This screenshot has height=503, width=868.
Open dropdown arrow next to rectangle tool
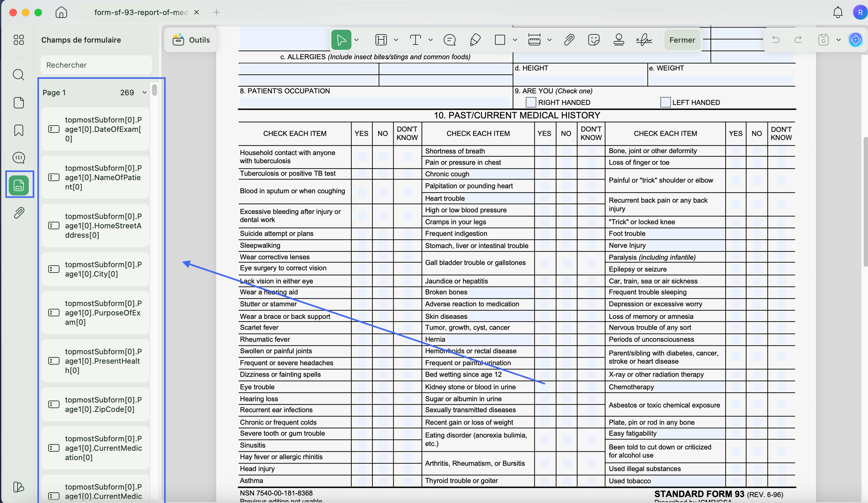pyautogui.click(x=515, y=40)
